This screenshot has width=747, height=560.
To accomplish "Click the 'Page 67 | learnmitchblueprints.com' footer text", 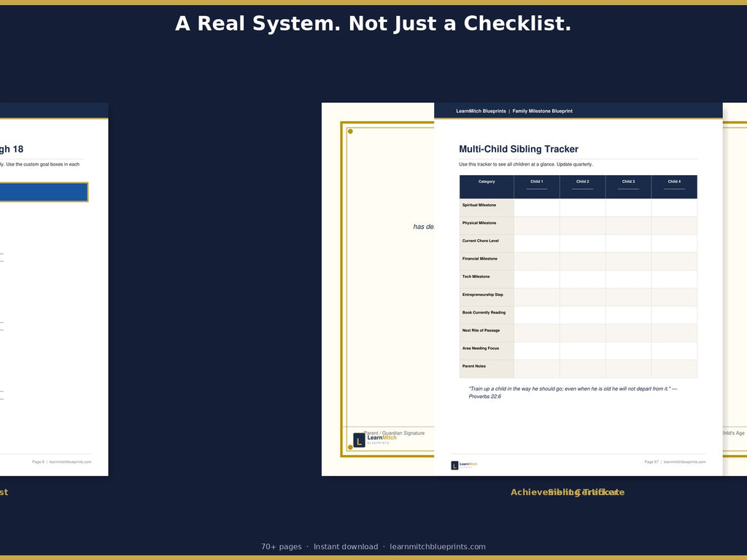I will 675,462.
